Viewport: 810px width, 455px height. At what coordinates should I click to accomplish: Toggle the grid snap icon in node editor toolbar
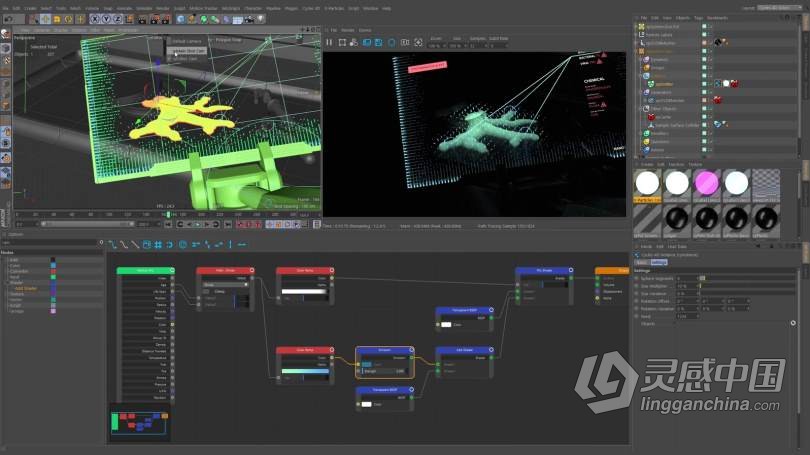(x=158, y=244)
